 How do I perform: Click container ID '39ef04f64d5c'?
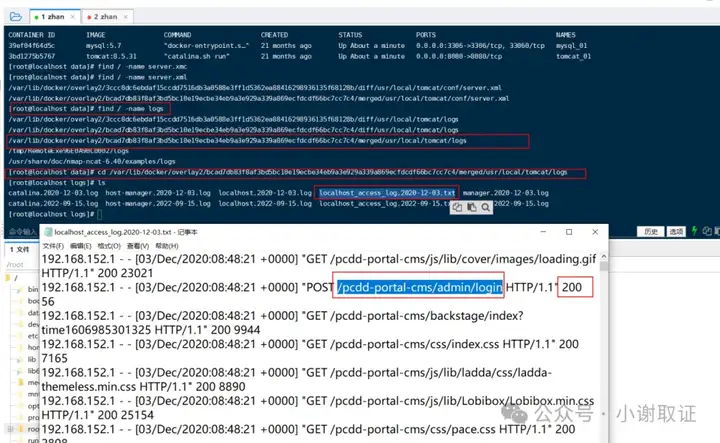point(31,45)
